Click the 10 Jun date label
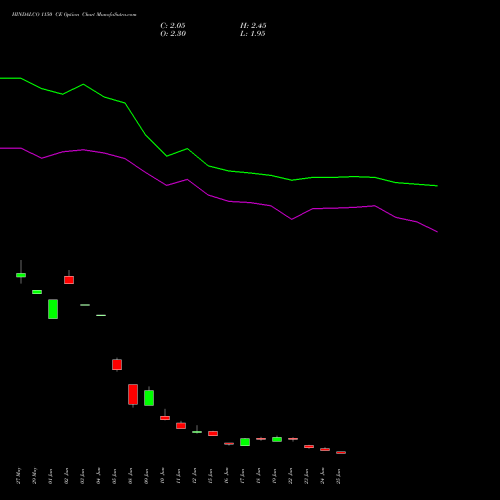This screenshot has height=500, width=500. pos(163,476)
